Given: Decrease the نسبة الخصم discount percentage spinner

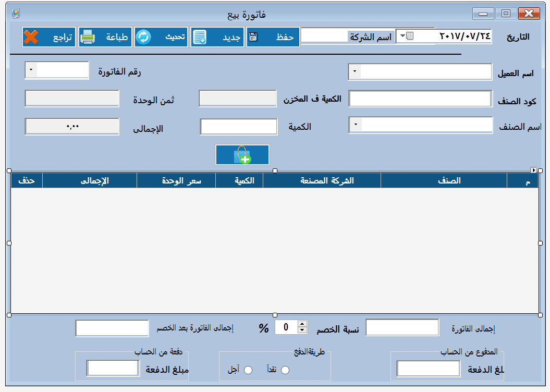Looking at the screenshot, I should pyautogui.click(x=302, y=330).
